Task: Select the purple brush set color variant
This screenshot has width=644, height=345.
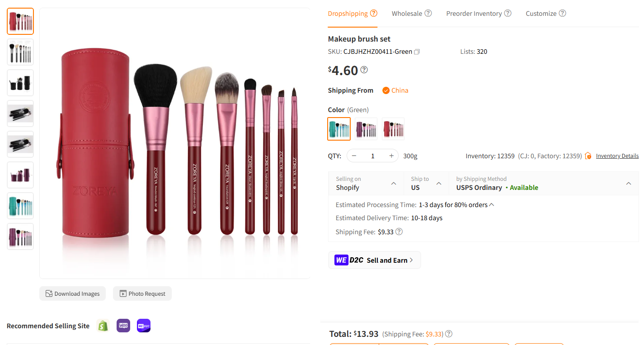Action: point(366,129)
